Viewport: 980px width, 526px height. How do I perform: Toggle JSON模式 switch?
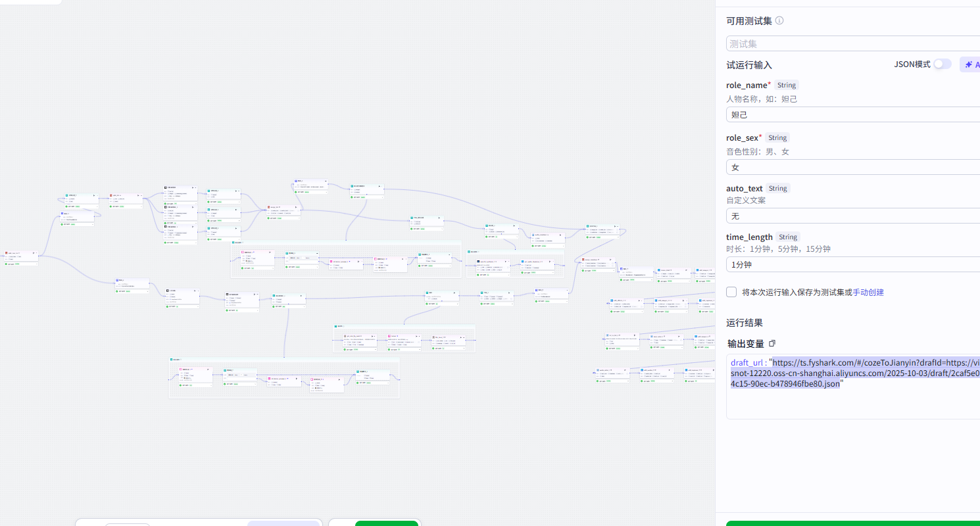pos(942,64)
